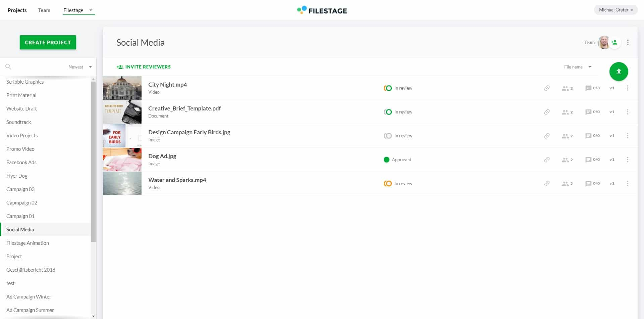Open the Newest sort dropdown
Screen dimensions: 644x319
[x=79, y=67]
